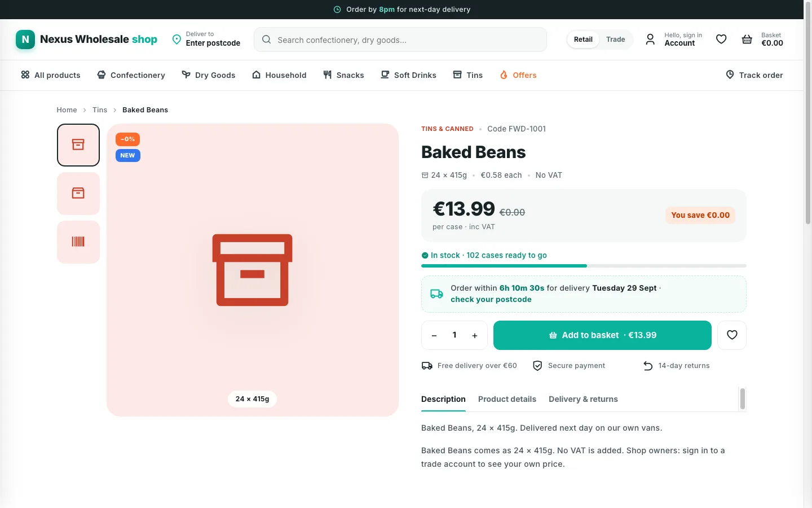Click the Nexus Wholesale N logo icon
The image size is (812, 508).
[x=25, y=40]
